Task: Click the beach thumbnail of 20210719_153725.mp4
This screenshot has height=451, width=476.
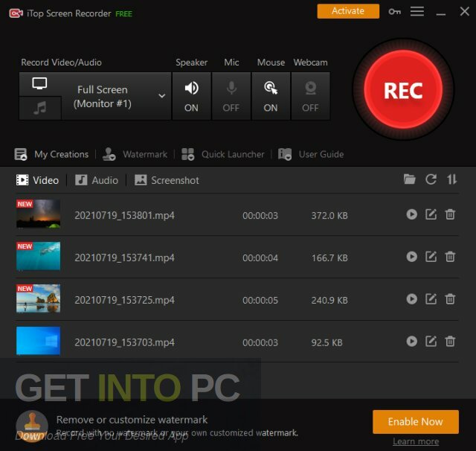Action: (x=38, y=298)
